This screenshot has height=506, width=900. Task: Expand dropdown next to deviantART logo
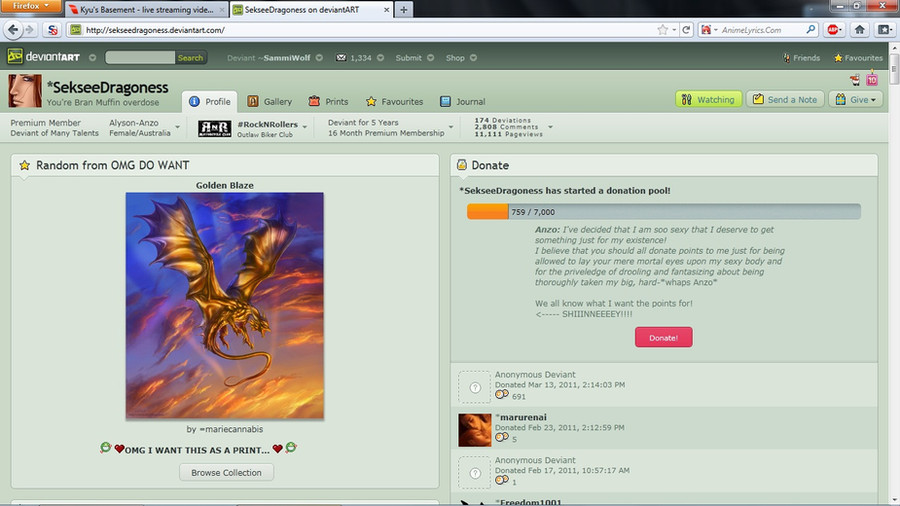(92, 58)
